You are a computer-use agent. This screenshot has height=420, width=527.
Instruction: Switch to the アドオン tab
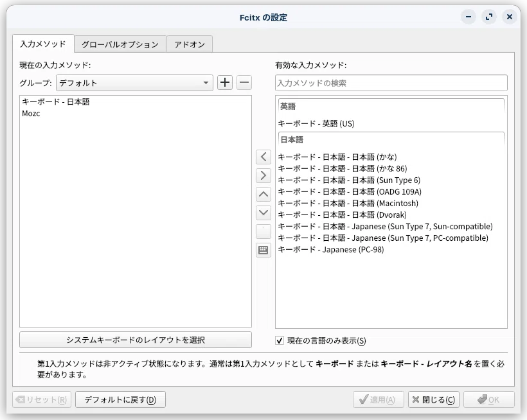(x=190, y=44)
